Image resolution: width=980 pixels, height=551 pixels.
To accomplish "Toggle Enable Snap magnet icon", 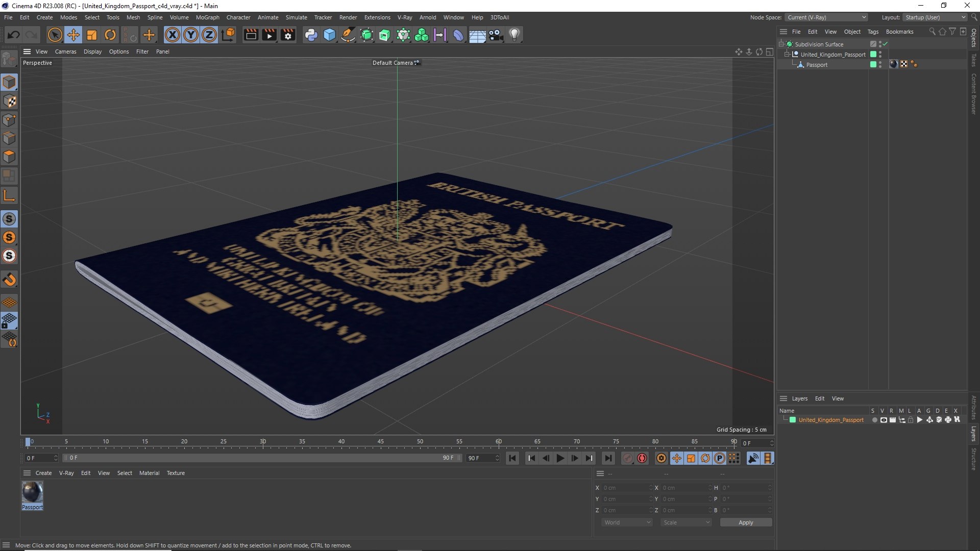I will click(9, 280).
